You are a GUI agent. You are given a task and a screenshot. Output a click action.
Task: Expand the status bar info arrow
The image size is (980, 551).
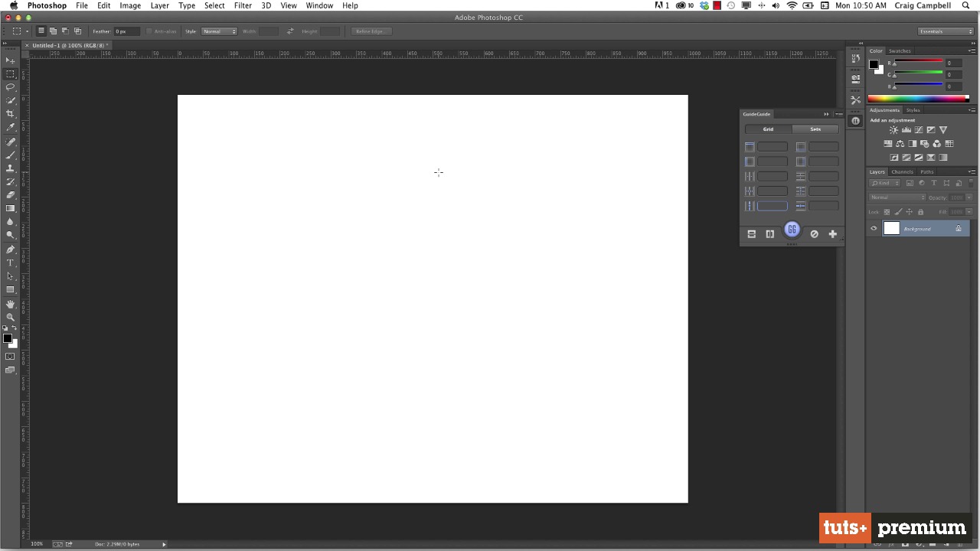coord(164,544)
